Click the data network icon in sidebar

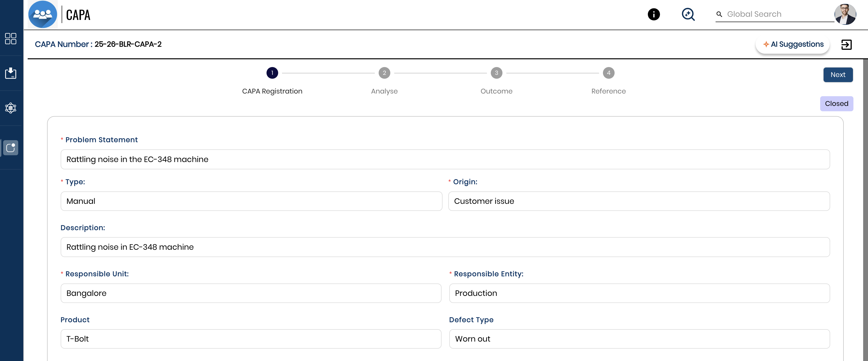(x=10, y=108)
